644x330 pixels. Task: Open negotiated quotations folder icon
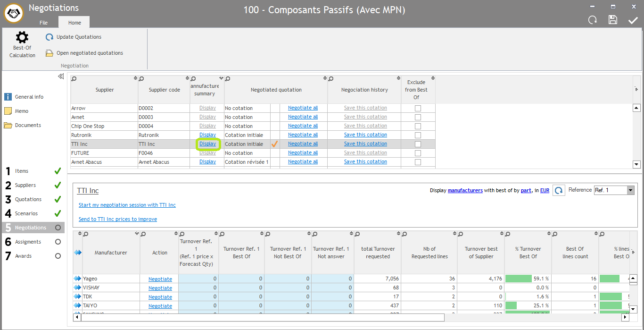50,53
